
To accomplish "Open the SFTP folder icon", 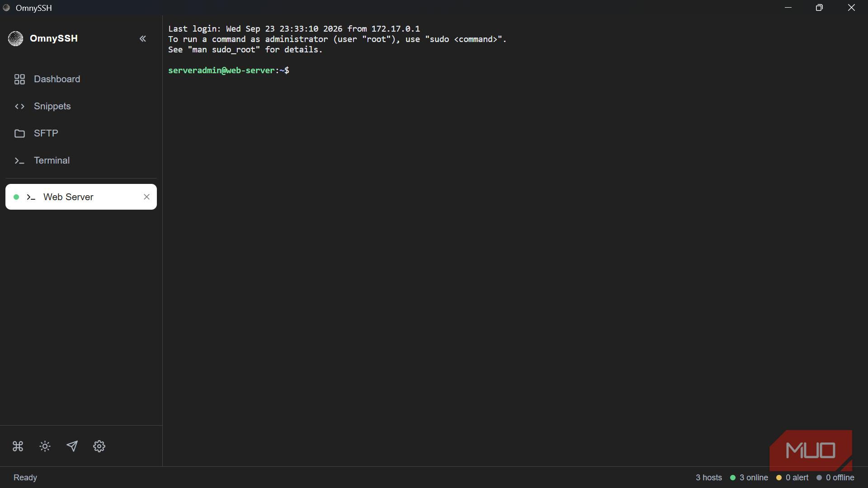I will pos(19,134).
